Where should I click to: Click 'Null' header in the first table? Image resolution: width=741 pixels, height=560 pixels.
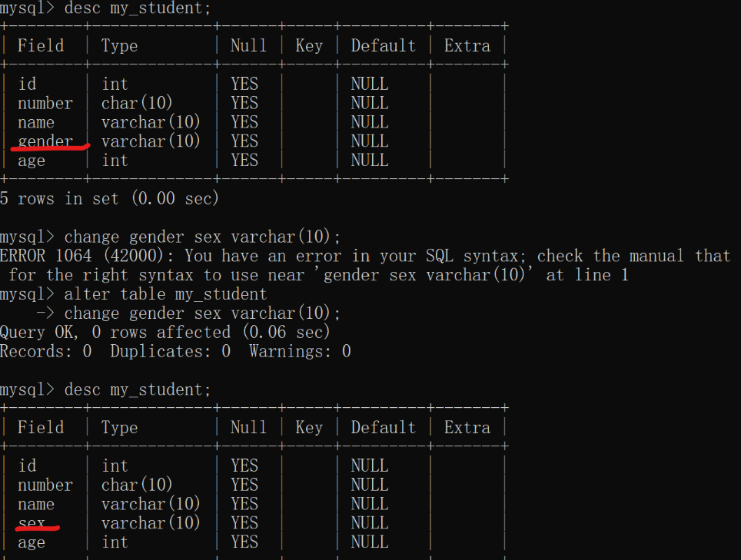[x=248, y=46]
